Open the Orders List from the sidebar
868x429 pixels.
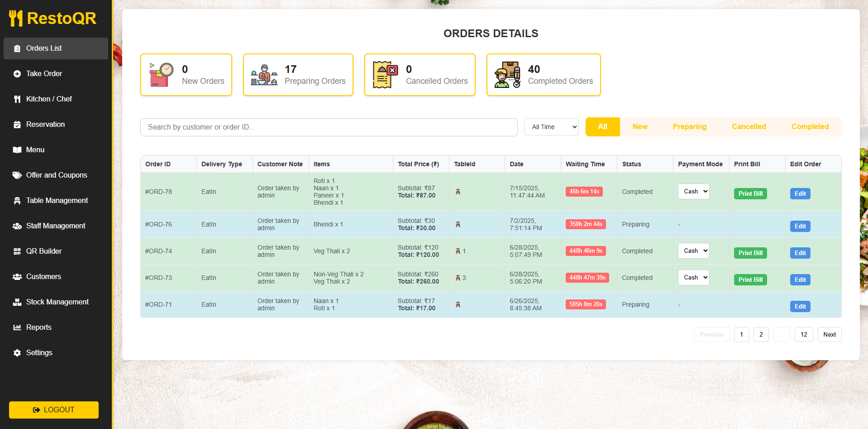coord(44,48)
